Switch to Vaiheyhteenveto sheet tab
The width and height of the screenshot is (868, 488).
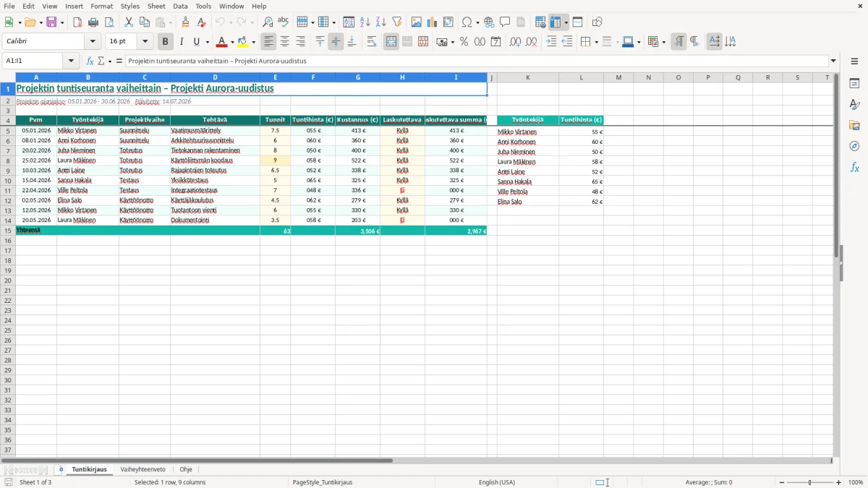pyautogui.click(x=142, y=469)
